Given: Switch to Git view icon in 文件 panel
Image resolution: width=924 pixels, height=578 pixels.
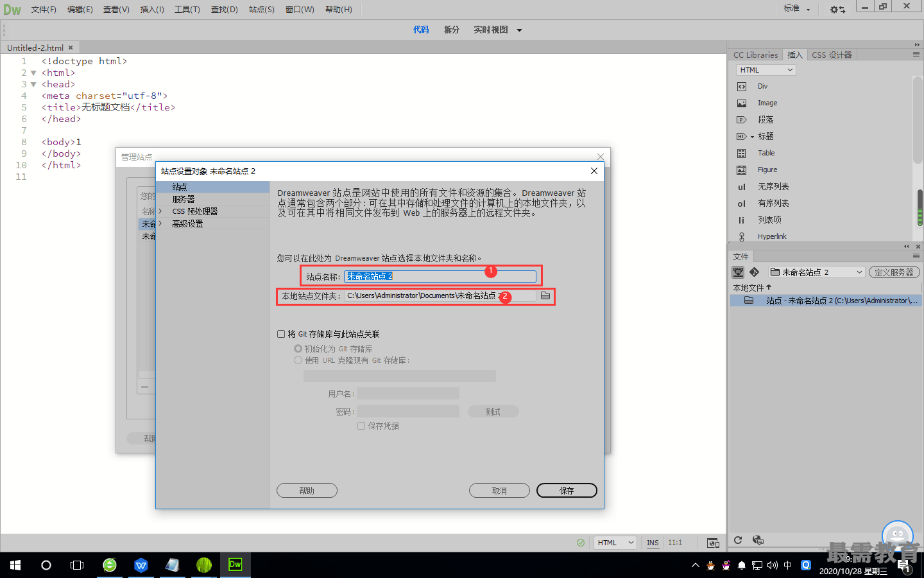Looking at the screenshot, I should click(x=755, y=272).
